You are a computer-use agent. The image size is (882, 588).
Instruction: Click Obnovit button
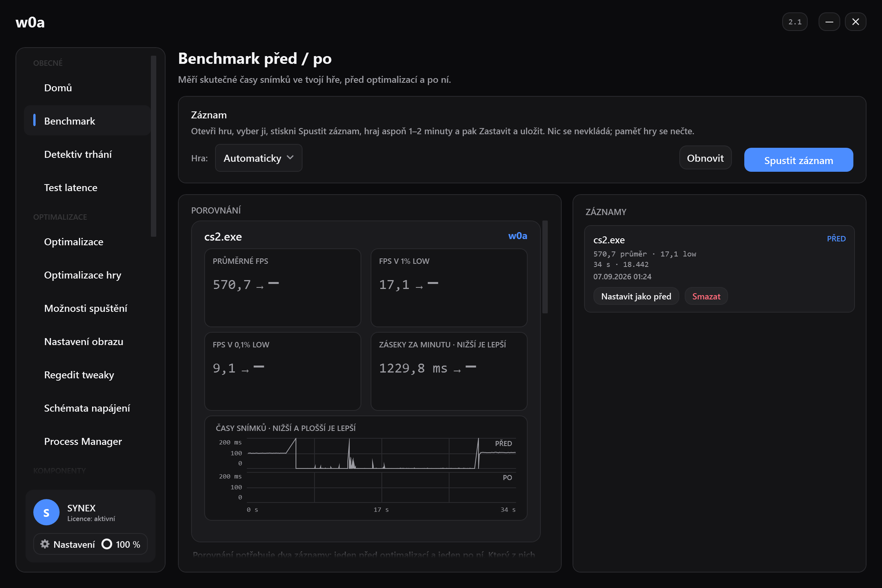(705, 158)
